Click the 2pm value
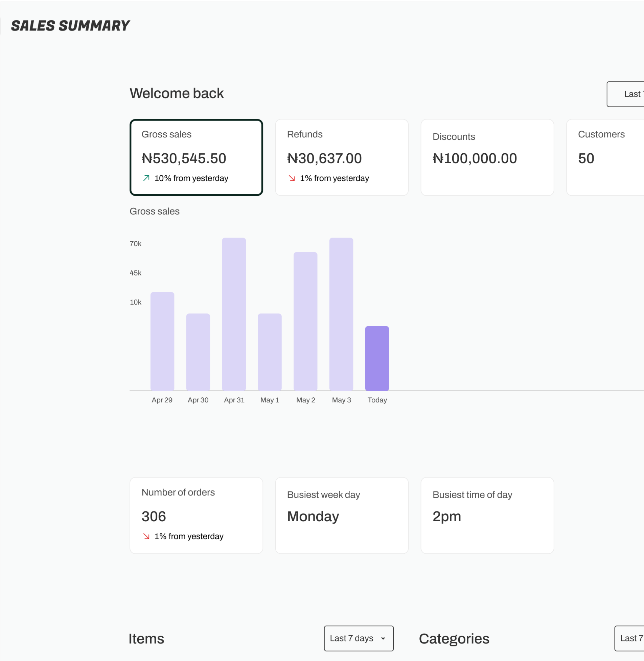Image resolution: width=644 pixels, height=661 pixels. [x=447, y=516]
